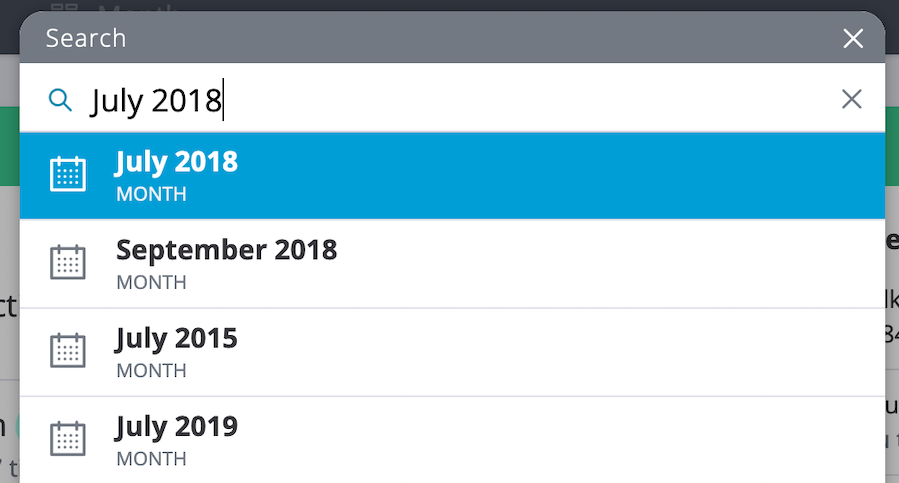Image resolution: width=899 pixels, height=483 pixels.
Task: Click the MONTH label under July 2015
Action: pos(151,371)
